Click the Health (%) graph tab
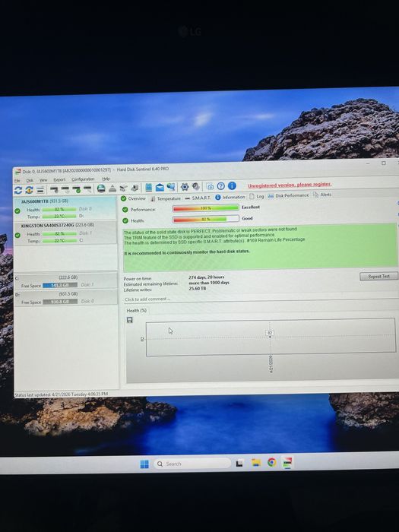The image size is (399, 532). coord(137,311)
